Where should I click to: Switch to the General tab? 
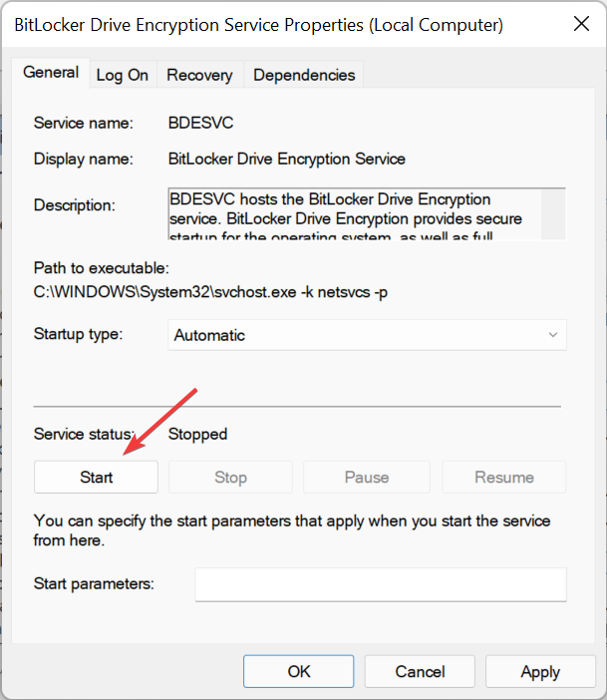51,73
